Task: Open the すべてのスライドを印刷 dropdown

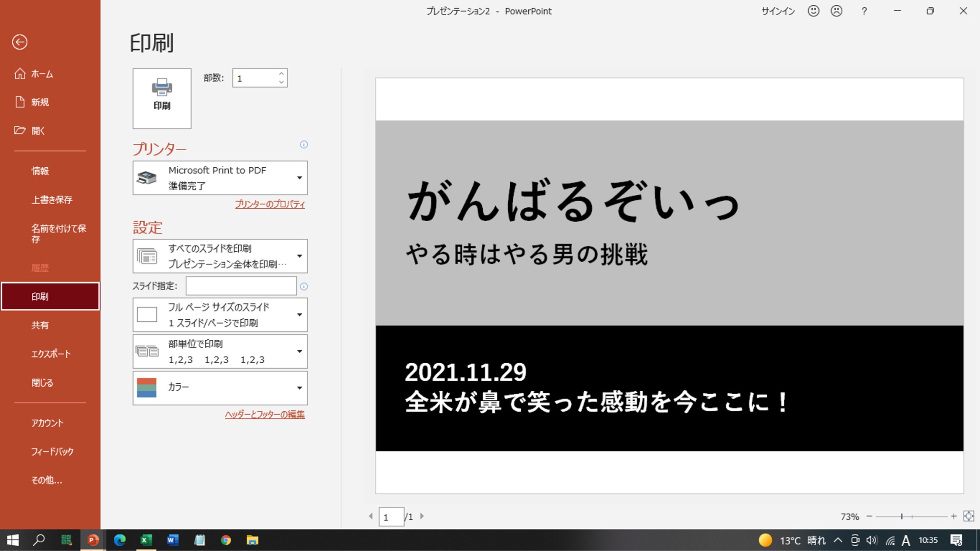Action: tap(220, 256)
